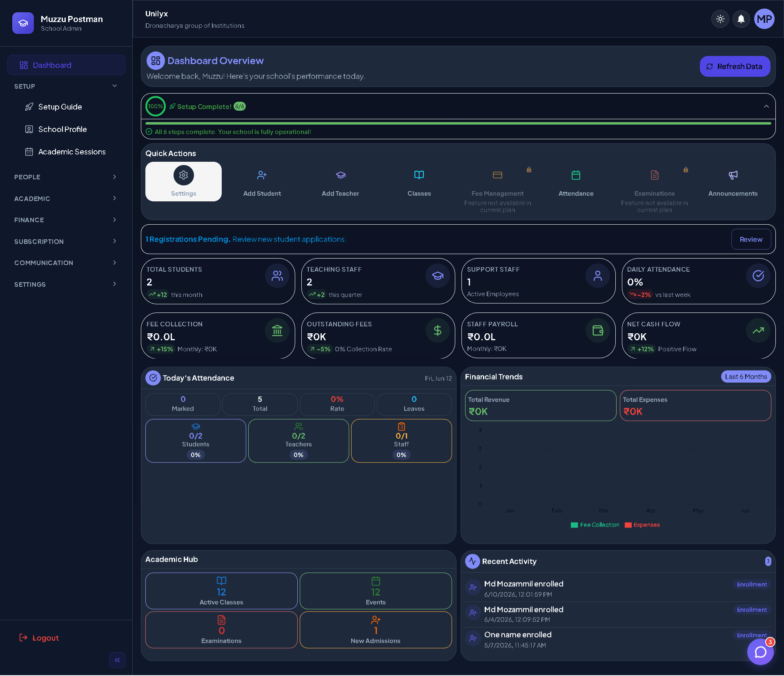The height and width of the screenshot is (676, 784).
Task: Expand the PEOPLE sidebar section
Action: (66, 177)
